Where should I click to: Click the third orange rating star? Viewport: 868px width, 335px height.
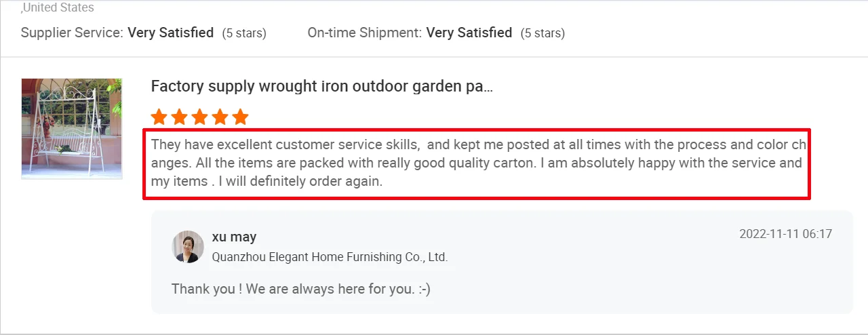click(200, 117)
